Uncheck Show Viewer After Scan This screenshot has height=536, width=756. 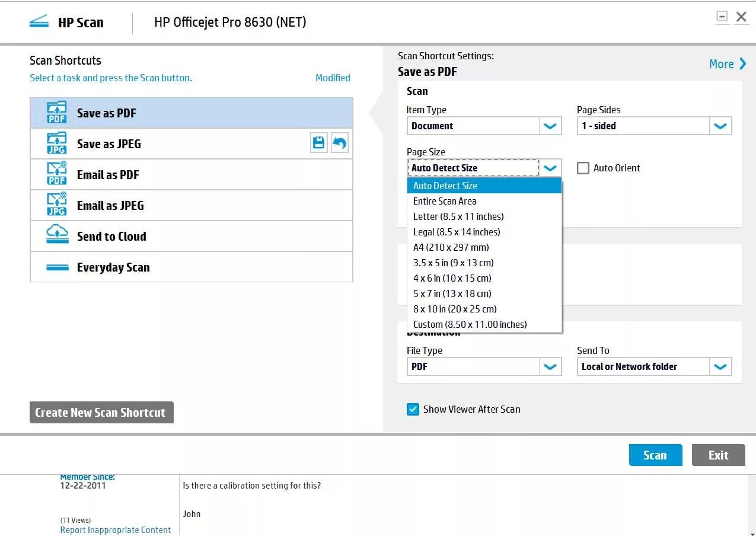pyautogui.click(x=413, y=409)
